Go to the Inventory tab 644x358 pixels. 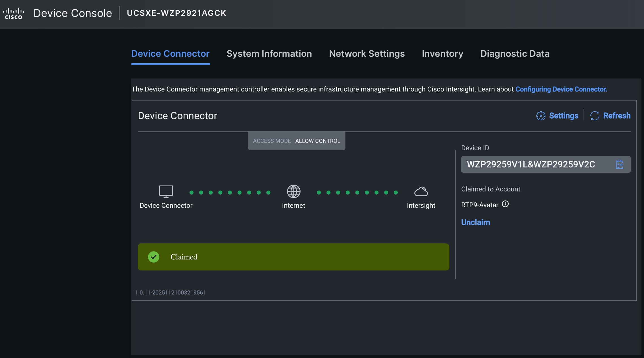coord(443,54)
